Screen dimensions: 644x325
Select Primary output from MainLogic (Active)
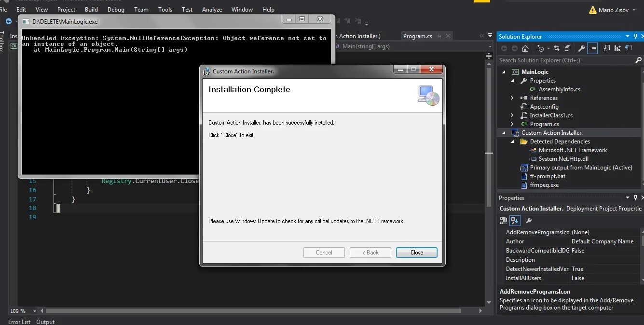pyautogui.click(x=581, y=168)
